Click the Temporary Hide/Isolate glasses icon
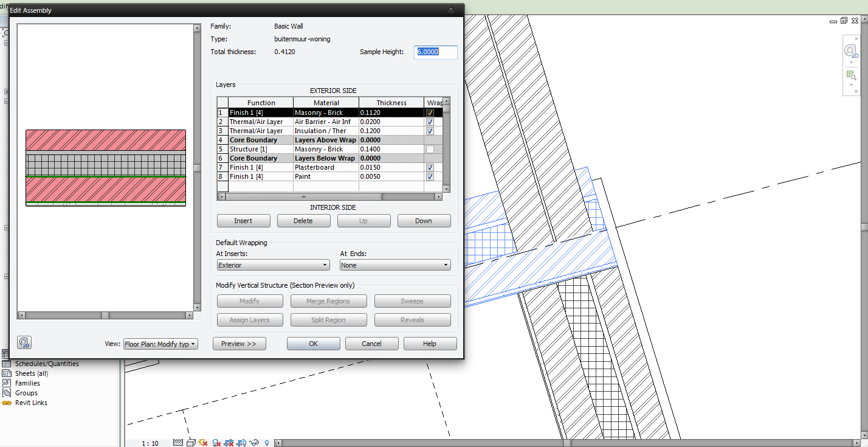Viewport: 868px width, 447px height. tap(255, 443)
